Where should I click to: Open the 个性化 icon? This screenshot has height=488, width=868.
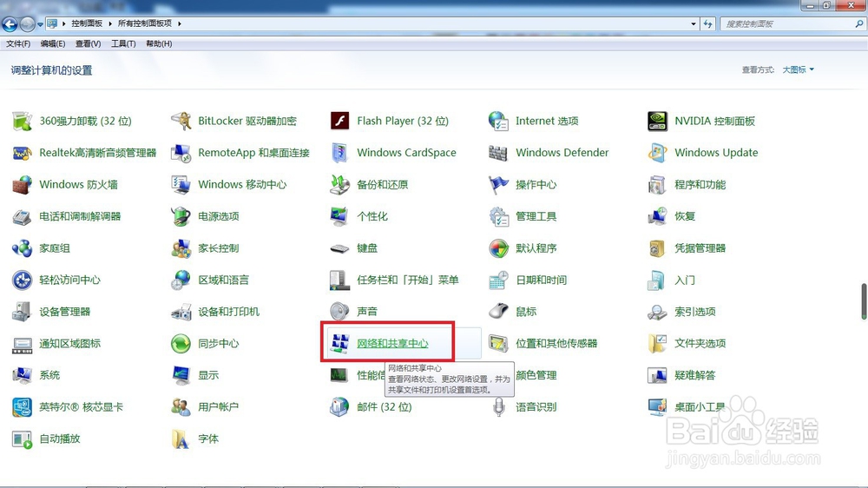(x=339, y=216)
